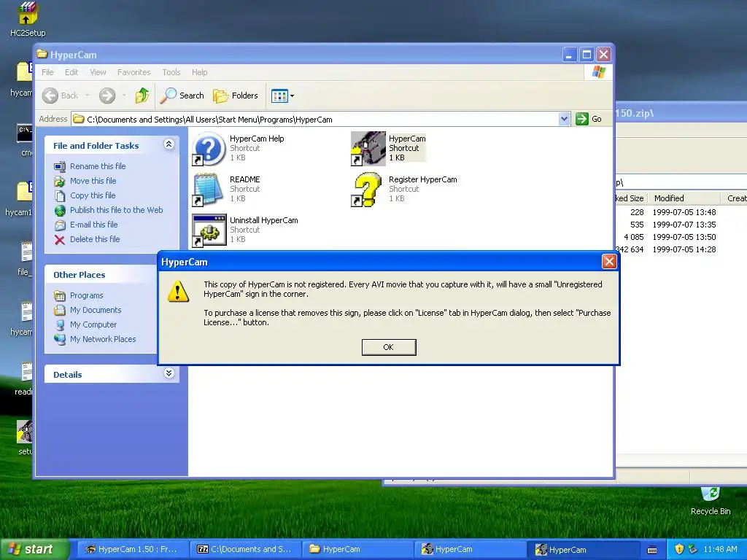747x560 pixels.
Task: Select the 1999-07-05 14:28 row in 7-Zip window
Action: pyautogui.click(x=681, y=249)
